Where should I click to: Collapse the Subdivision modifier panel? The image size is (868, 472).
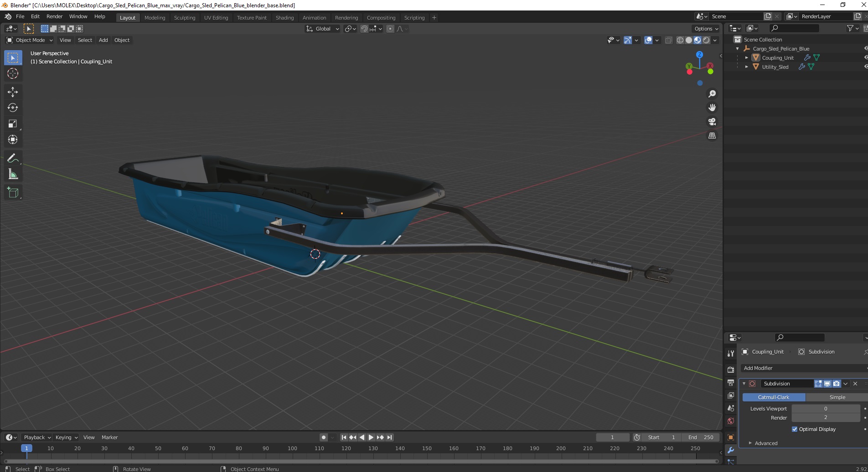click(744, 384)
